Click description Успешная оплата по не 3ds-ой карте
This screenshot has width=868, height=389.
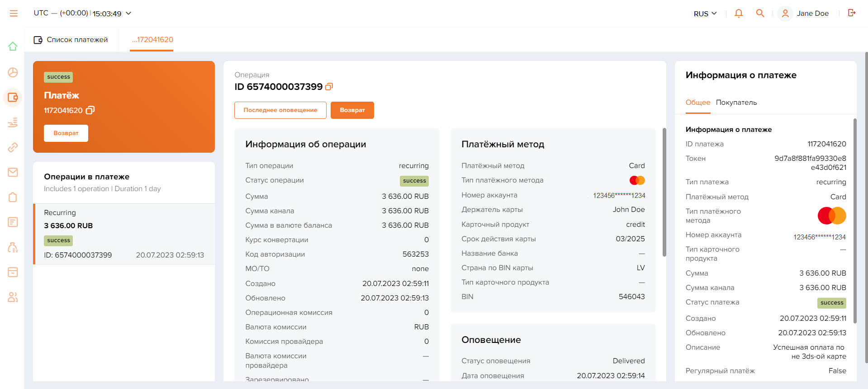(x=809, y=352)
